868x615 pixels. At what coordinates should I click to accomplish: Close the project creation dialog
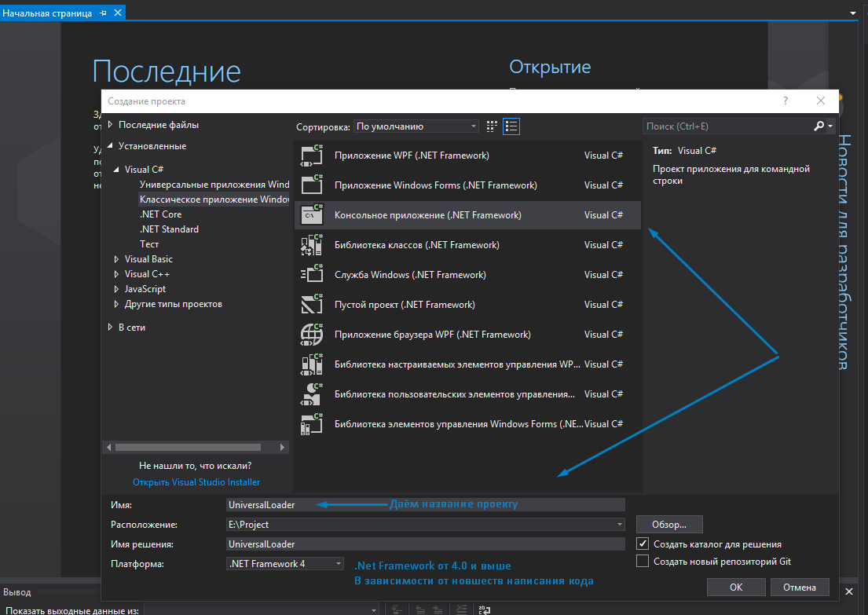821,101
